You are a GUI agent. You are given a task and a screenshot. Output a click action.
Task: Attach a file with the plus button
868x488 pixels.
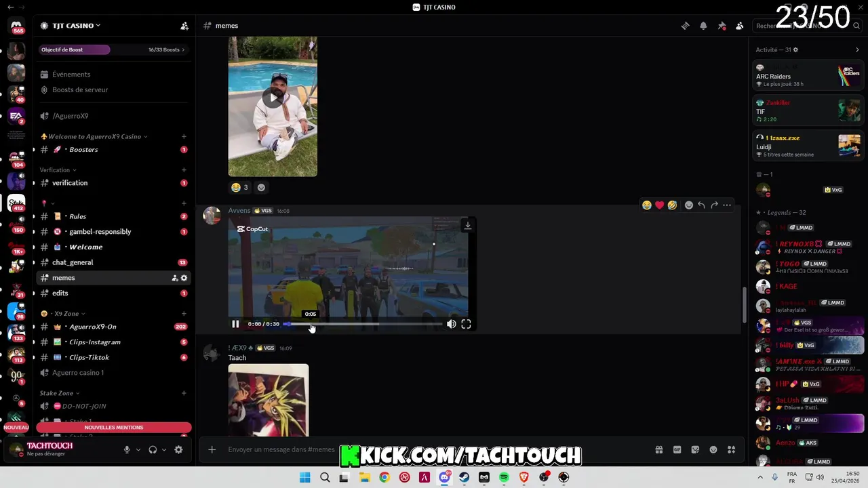(x=212, y=449)
